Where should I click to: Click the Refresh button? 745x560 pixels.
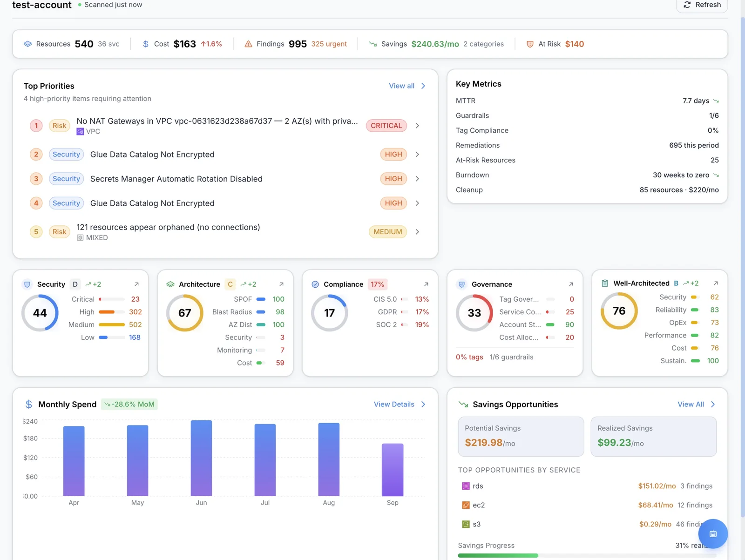702,5
